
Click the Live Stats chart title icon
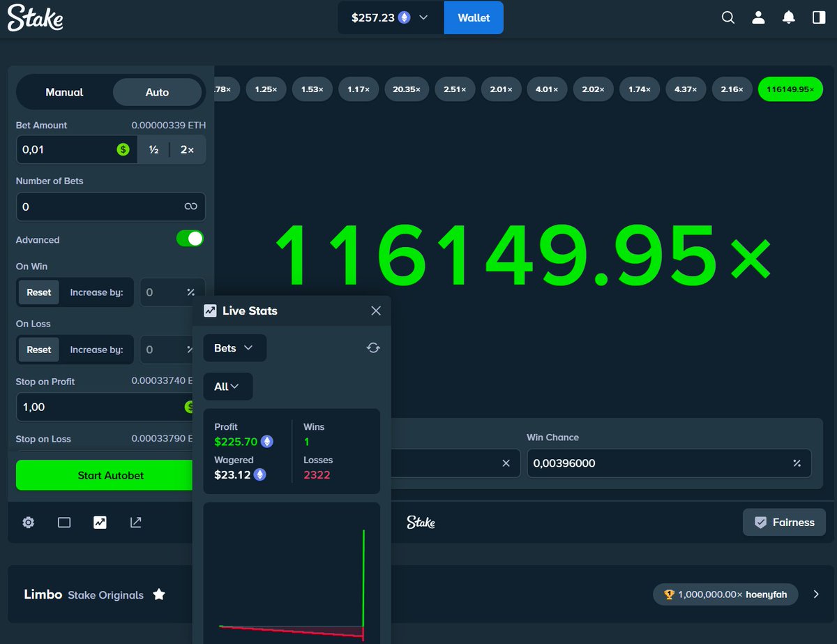pyautogui.click(x=210, y=310)
